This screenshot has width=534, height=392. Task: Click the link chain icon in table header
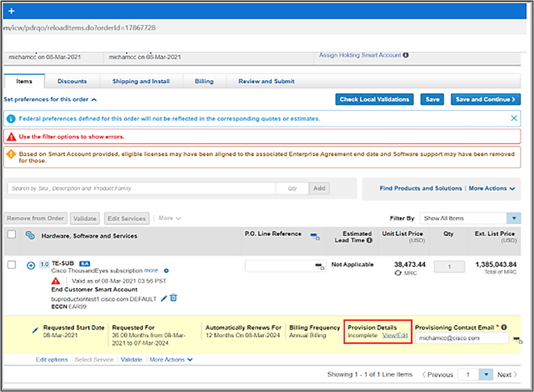click(x=30, y=235)
